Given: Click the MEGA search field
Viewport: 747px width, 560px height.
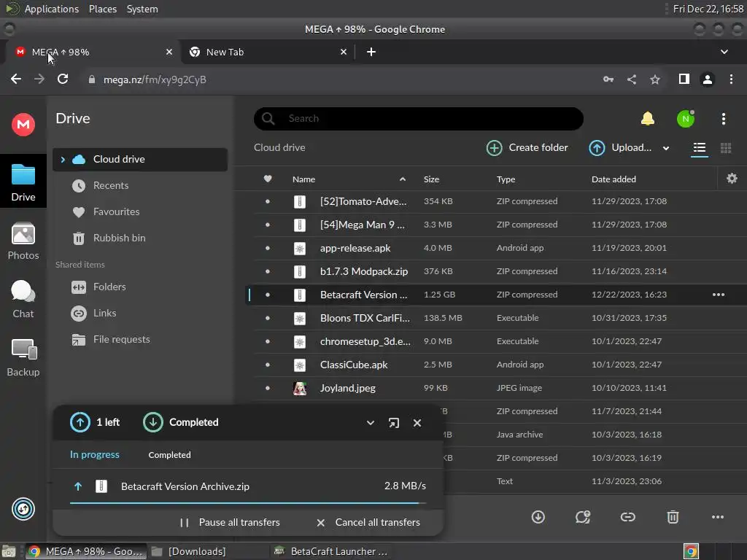Looking at the screenshot, I should click(418, 119).
